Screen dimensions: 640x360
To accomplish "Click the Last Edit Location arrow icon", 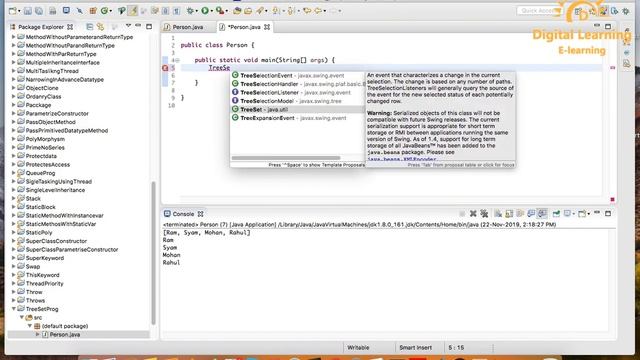I will point(307,11).
